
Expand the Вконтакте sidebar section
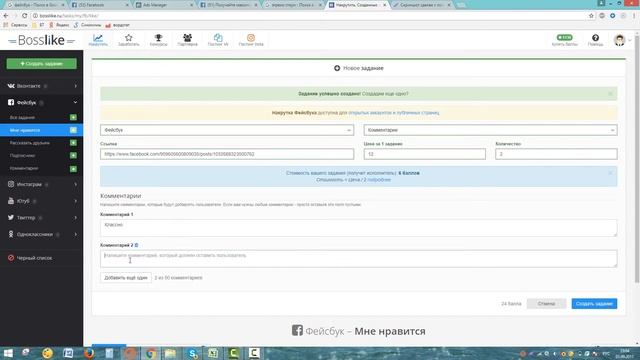[x=41, y=86]
